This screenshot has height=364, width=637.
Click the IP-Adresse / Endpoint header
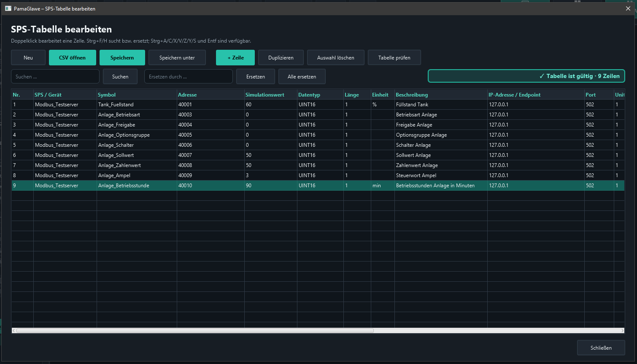[x=536, y=95]
